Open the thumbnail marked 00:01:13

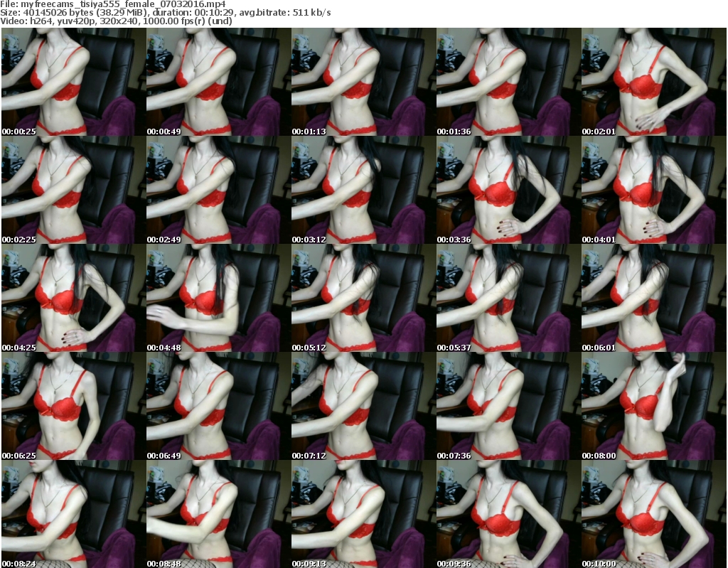click(x=363, y=82)
